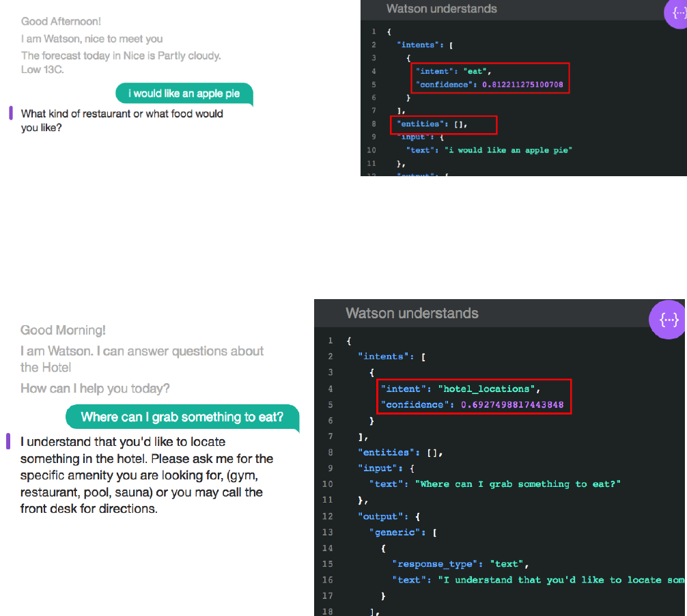
Task: Select the "Where can I grab something to eat?" bubble
Action: 182,417
